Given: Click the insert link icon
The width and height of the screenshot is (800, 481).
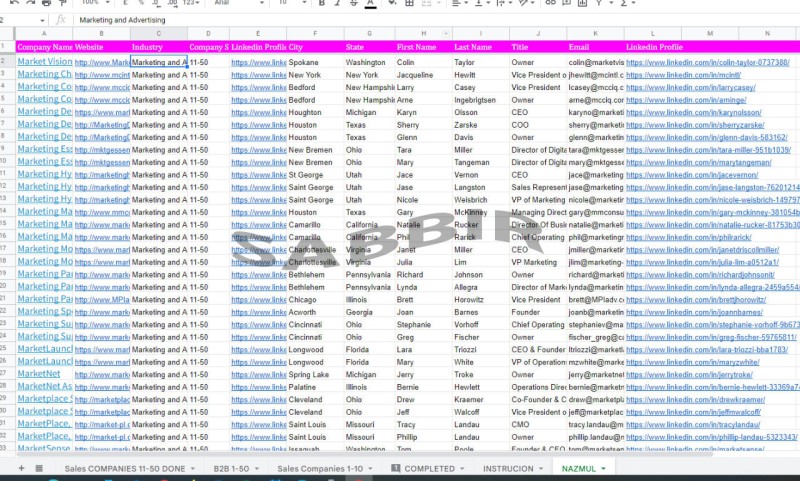Looking at the screenshot, I should click(550, 3).
